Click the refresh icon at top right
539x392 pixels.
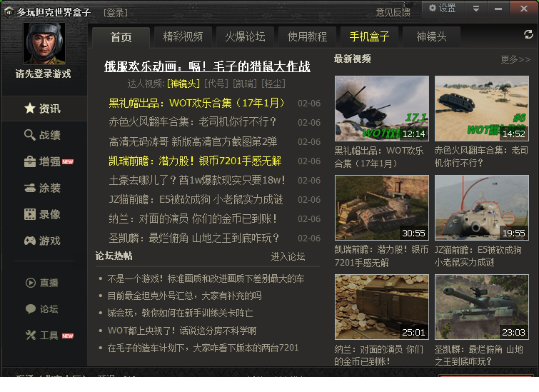point(528,34)
